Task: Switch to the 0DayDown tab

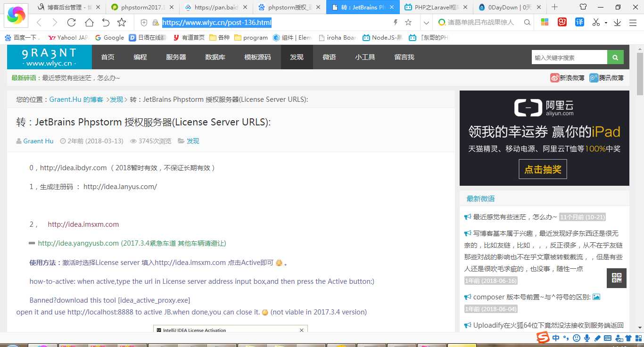Action: tap(510, 7)
